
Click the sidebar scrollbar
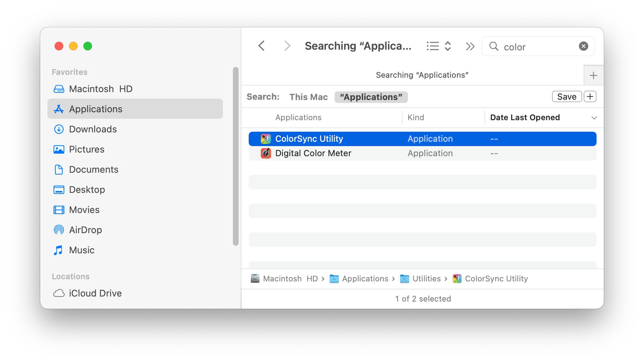point(236,156)
